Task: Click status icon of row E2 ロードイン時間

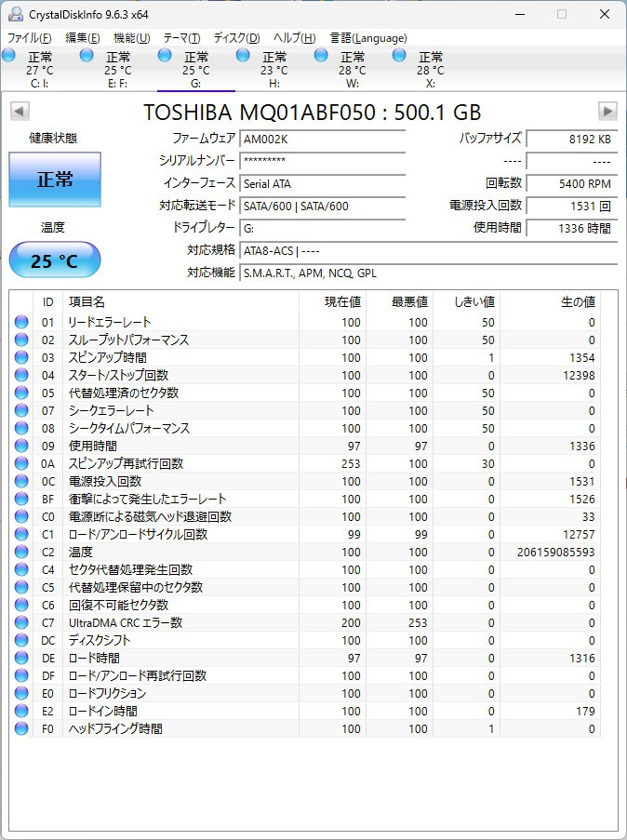Action: pos(21,711)
